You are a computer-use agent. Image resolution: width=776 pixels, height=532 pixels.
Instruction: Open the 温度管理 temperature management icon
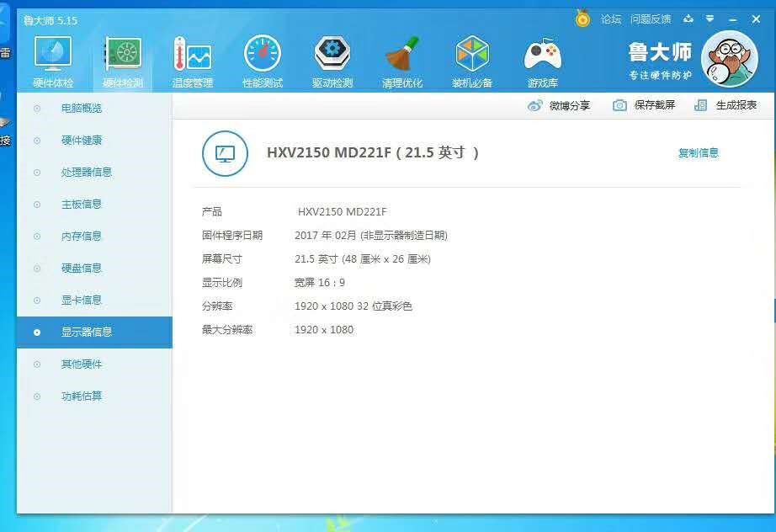pyautogui.click(x=193, y=53)
